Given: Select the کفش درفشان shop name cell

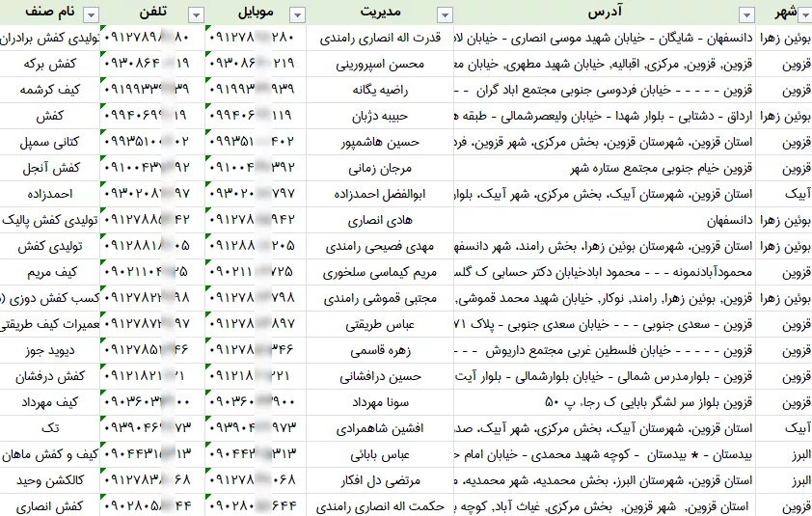Looking at the screenshot, I should [50, 376].
